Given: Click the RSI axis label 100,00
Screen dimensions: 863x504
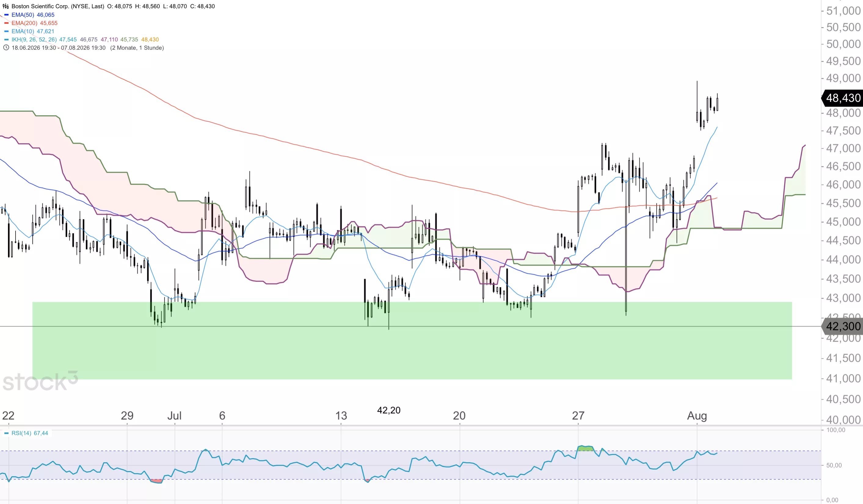Looking at the screenshot, I should pos(836,430).
